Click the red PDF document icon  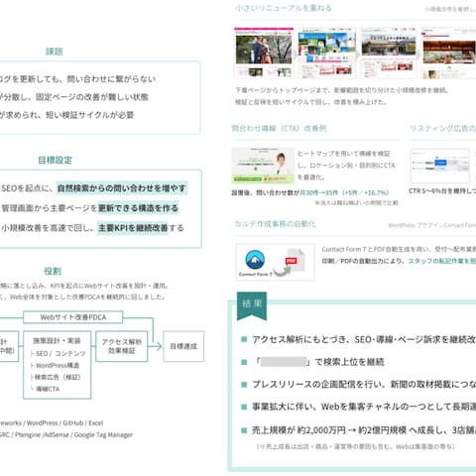click(x=295, y=260)
